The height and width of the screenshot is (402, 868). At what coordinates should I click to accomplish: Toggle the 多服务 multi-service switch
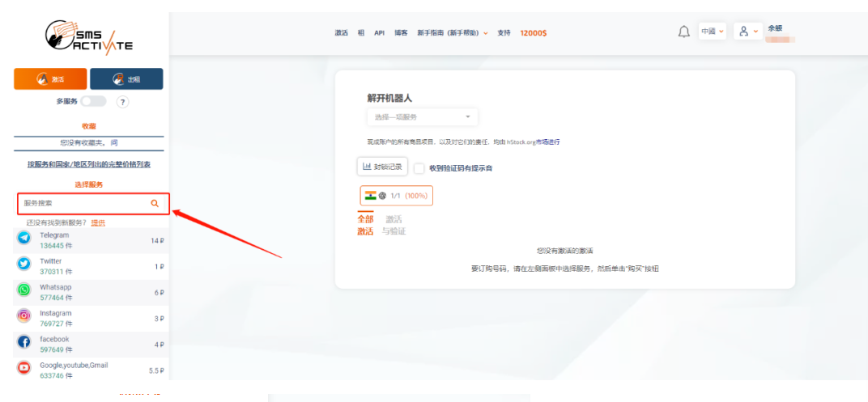(93, 101)
